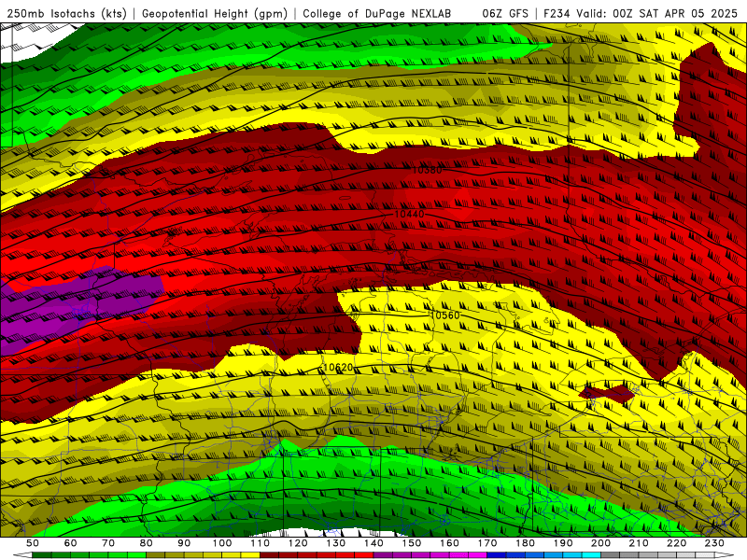Click the 10560 height contour label
Image resolution: width=747 pixels, height=560 pixels.
coord(444,315)
